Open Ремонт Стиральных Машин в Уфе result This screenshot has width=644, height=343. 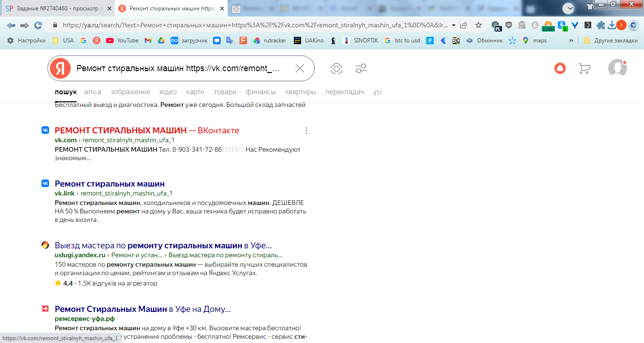(143, 309)
